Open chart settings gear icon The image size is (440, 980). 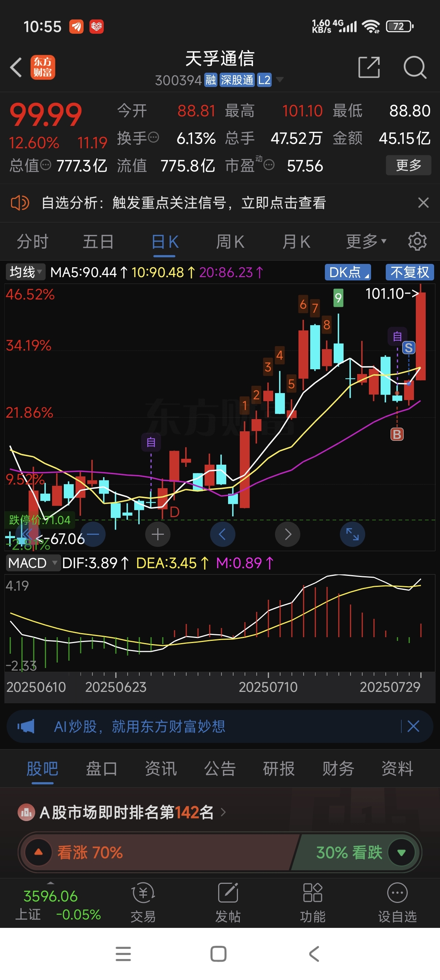click(x=417, y=241)
